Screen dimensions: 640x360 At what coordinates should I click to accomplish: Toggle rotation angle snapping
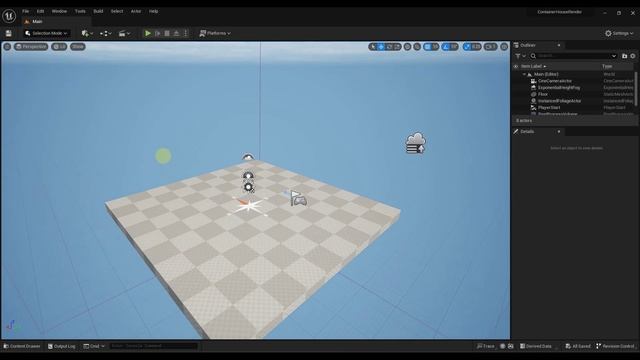point(446,47)
